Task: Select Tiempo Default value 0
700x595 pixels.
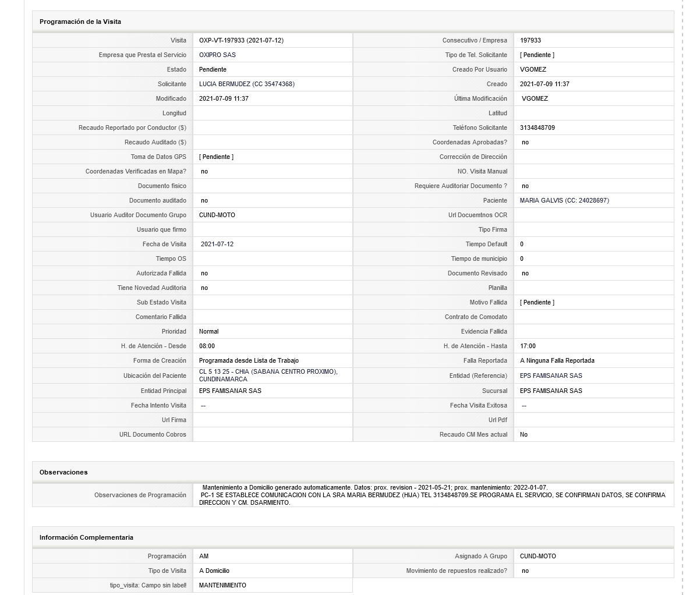Action: 522,244
